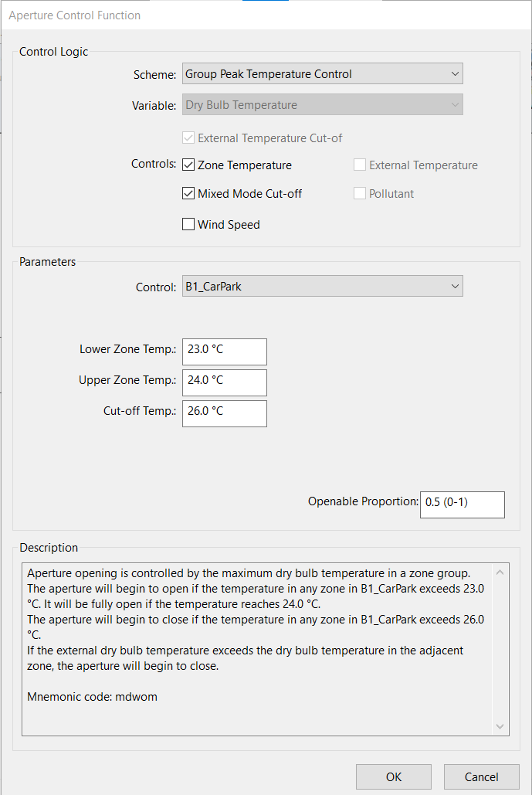Tick the External Temperature checkbox
532x795 pixels.
coord(360,165)
